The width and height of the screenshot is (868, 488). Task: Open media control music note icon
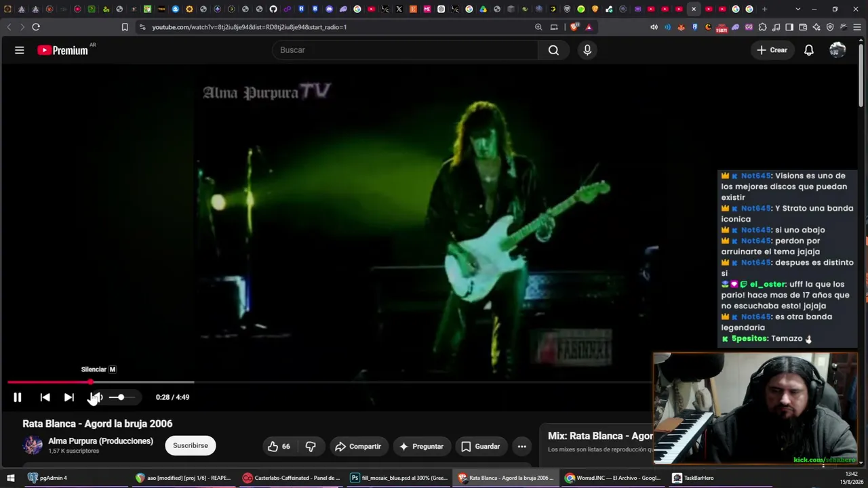tap(776, 27)
